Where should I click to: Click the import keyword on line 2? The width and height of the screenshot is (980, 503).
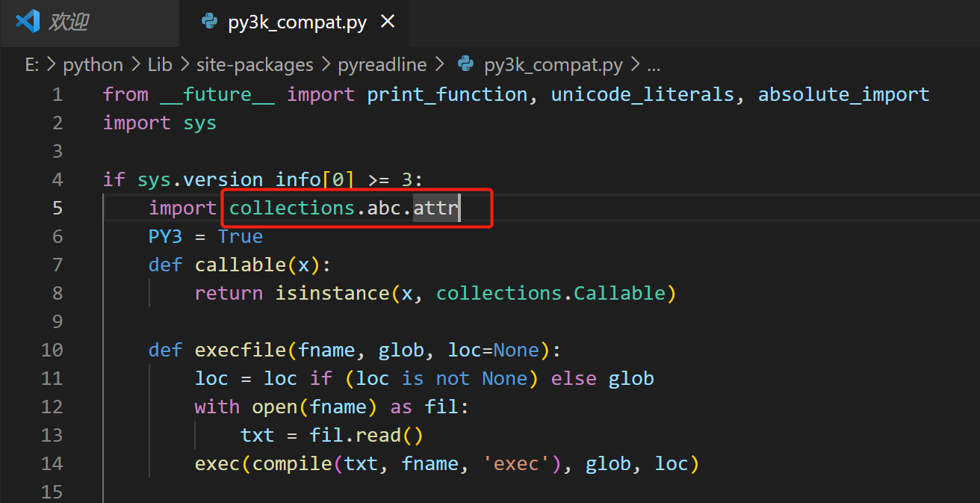coord(137,123)
